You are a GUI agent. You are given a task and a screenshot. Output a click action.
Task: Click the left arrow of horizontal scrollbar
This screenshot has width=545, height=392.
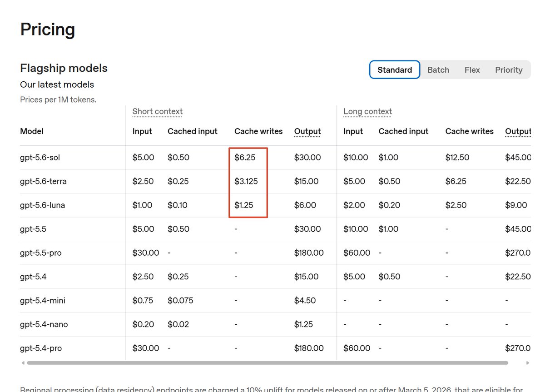22,363
